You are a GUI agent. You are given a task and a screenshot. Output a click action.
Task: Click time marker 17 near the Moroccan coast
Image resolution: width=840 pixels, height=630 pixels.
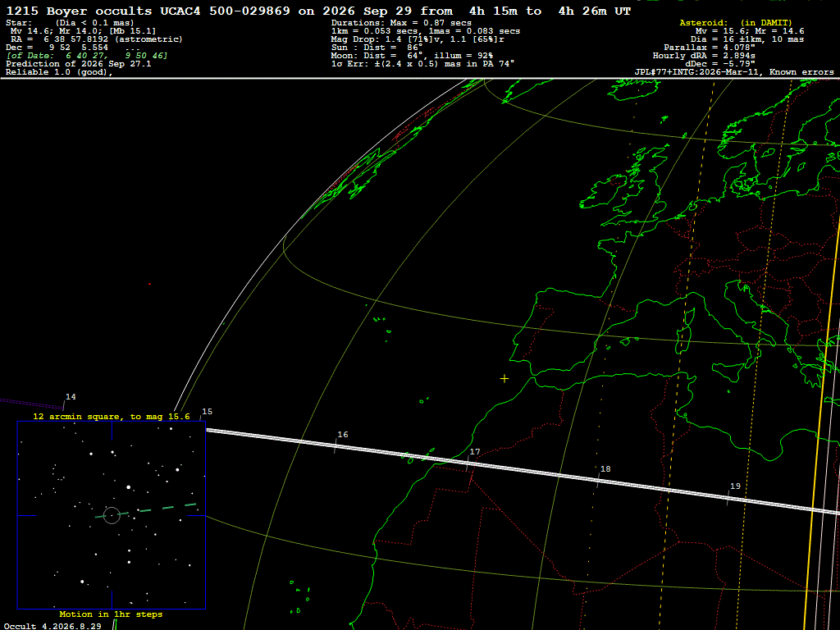475,452
